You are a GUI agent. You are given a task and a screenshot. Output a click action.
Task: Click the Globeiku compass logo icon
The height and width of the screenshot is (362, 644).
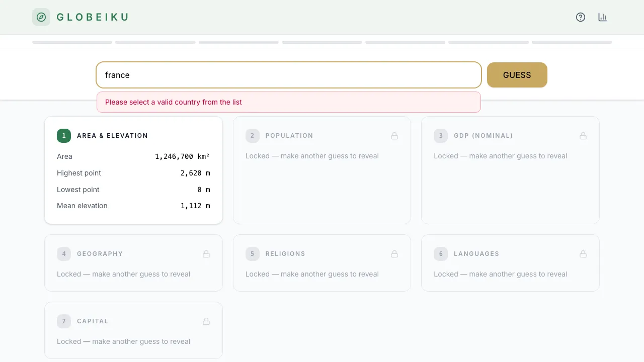[x=41, y=17]
